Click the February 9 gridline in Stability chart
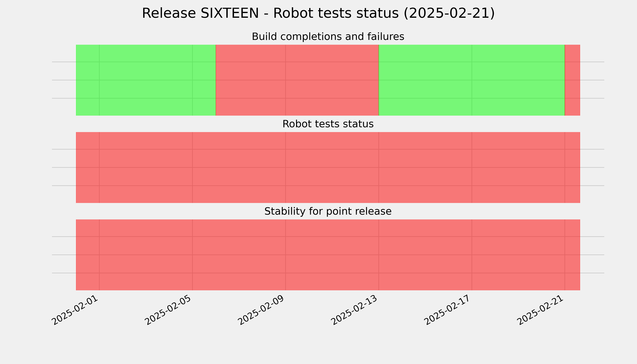 click(x=285, y=255)
